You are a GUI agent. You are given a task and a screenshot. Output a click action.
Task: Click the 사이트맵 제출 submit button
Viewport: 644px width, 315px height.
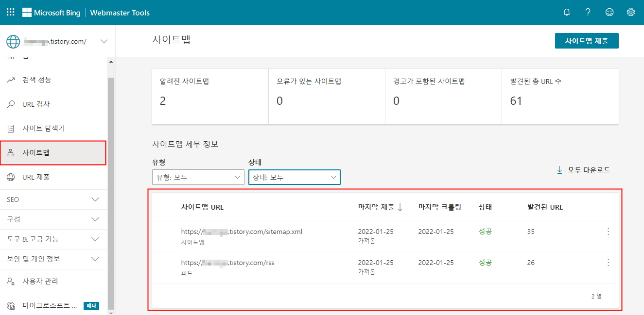pyautogui.click(x=587, y=41)
